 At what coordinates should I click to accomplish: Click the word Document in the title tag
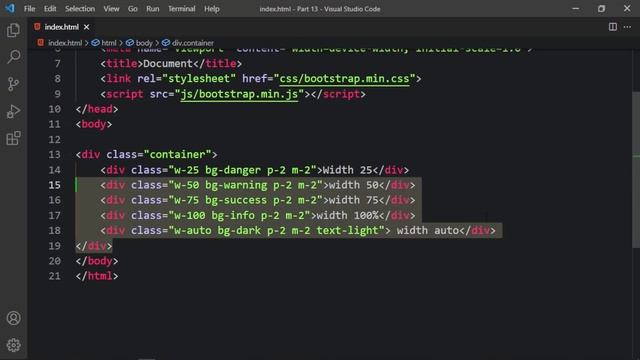[x=168, y=64]
